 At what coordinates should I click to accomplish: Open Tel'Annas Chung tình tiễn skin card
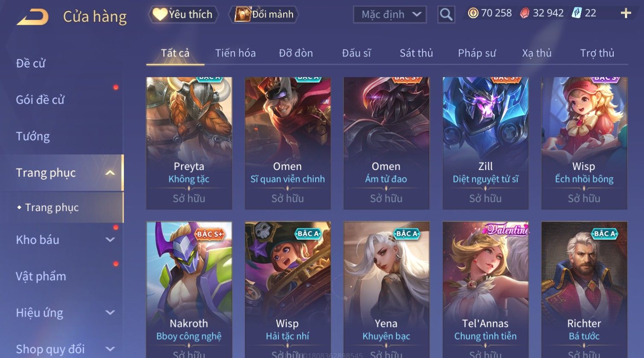click(x=486, y=289)
